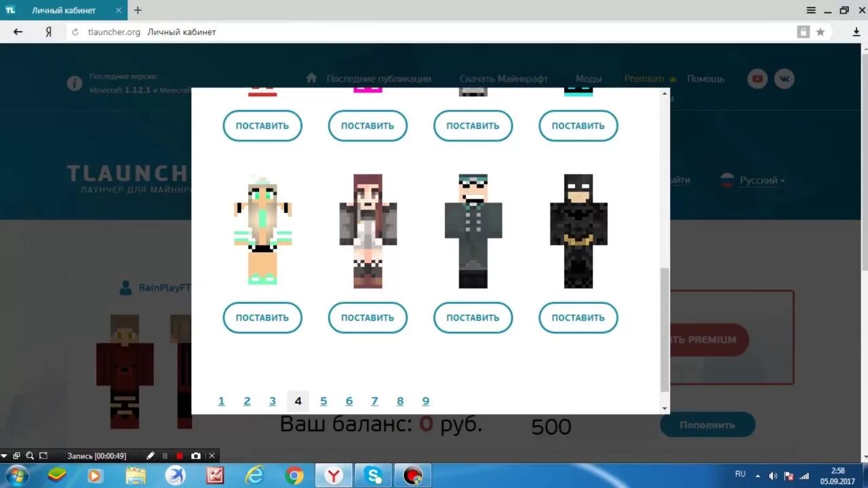Open the browser hamburger menu
Image resolution: width=868 pixels, height=488 pixels.
tap(811, 10)
